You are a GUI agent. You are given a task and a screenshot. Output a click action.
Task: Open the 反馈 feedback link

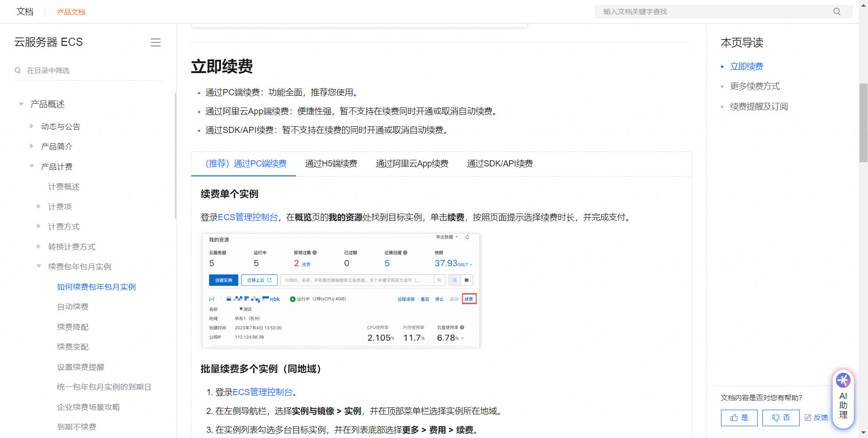pos(816,418)
